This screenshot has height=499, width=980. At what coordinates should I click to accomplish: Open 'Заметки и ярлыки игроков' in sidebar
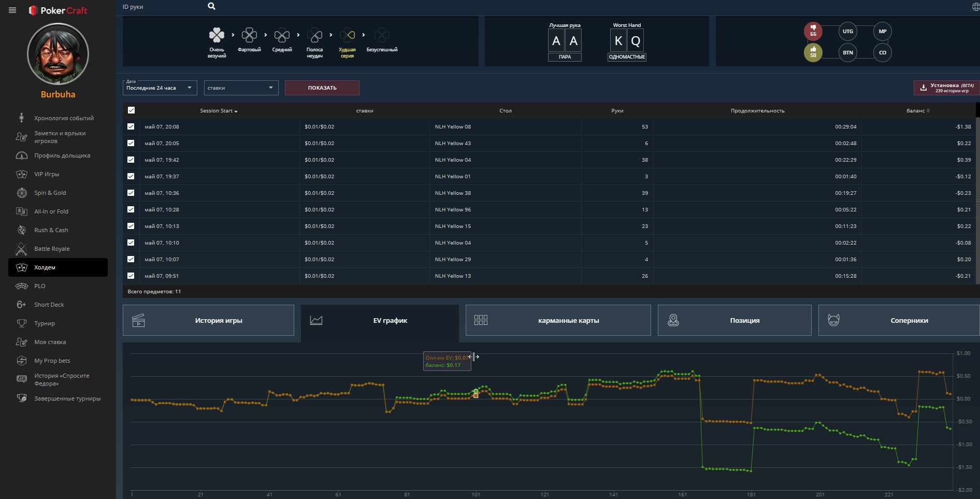[x=58, y=137]
